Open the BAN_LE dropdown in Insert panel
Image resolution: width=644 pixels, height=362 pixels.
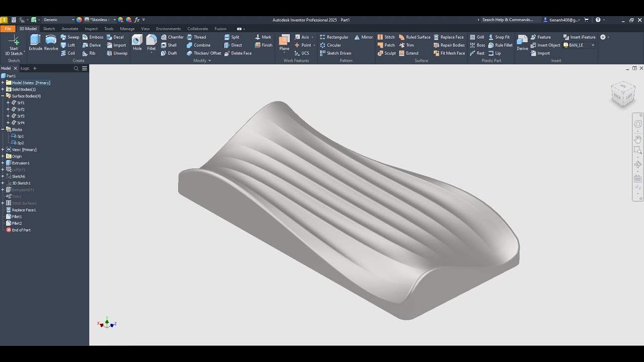(x=579, y=45)
